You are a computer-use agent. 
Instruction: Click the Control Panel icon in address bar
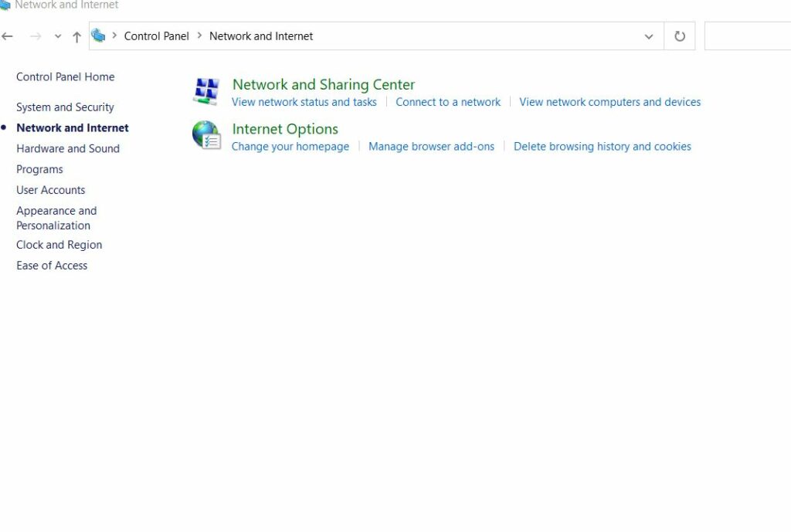[x=99, y=35]
